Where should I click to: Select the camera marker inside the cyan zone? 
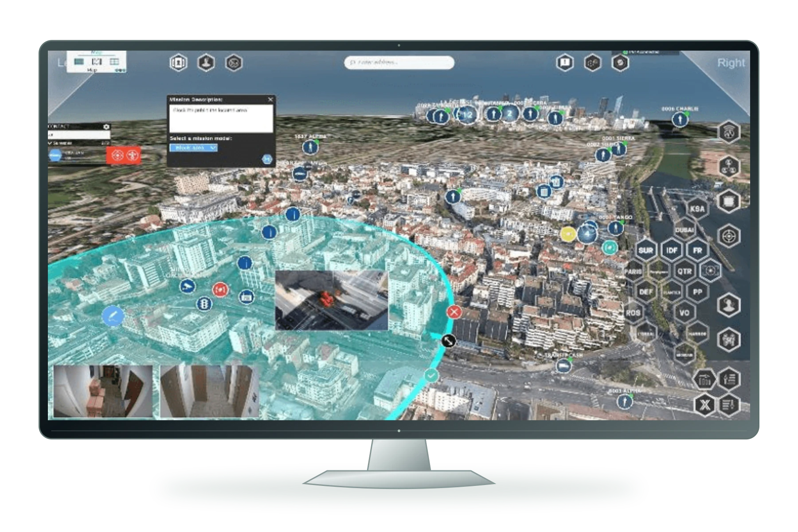[187, 286]
